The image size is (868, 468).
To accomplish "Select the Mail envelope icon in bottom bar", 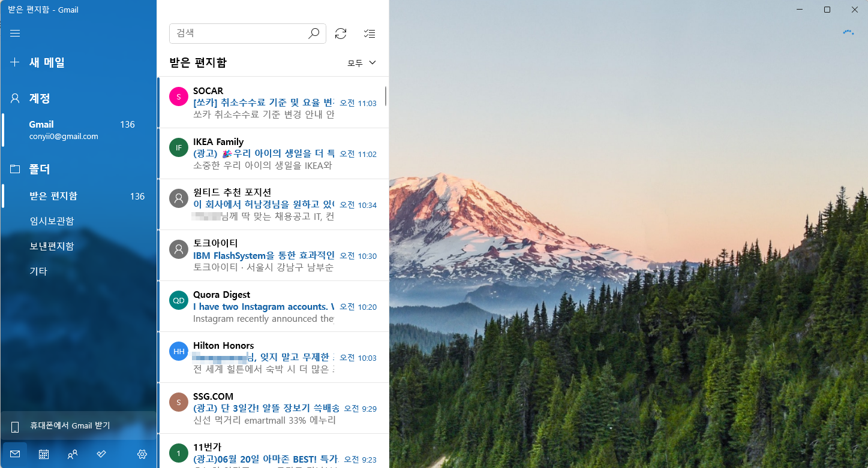I will [14, 454].
